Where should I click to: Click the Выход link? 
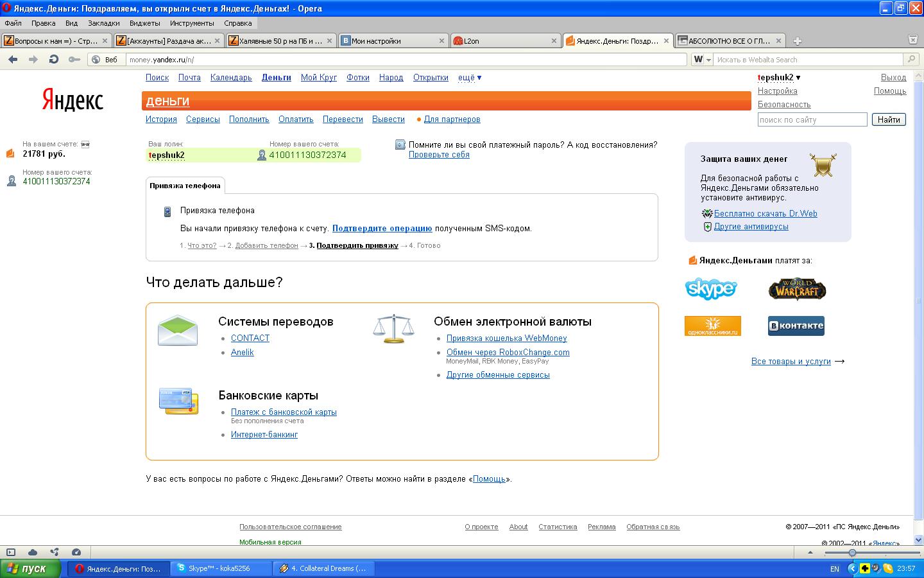(893, 78)
